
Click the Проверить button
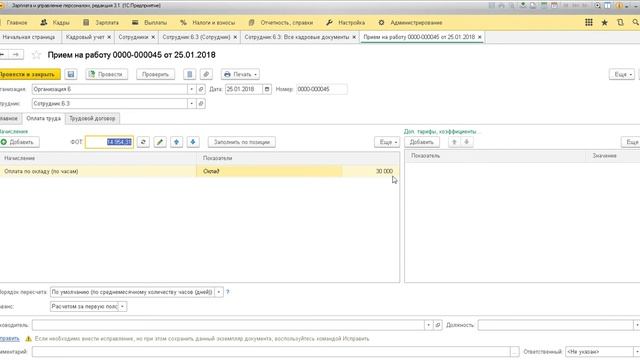tap(156, 74)
